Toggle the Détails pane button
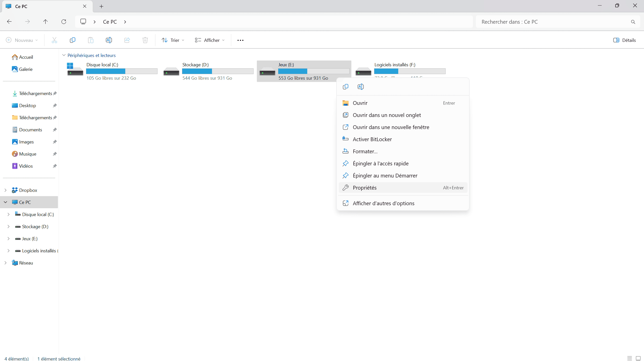Screen dimensions: 644x361 click(x=624, y=40)
